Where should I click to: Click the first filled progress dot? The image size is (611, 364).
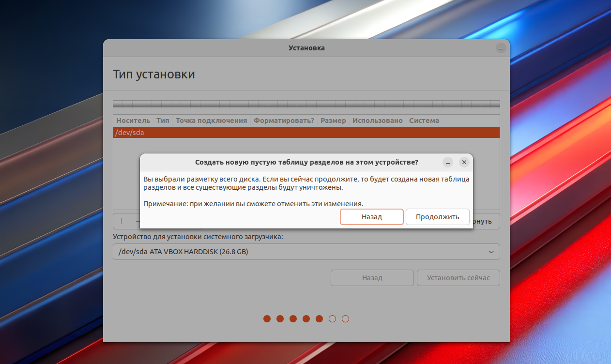point(267,318)
